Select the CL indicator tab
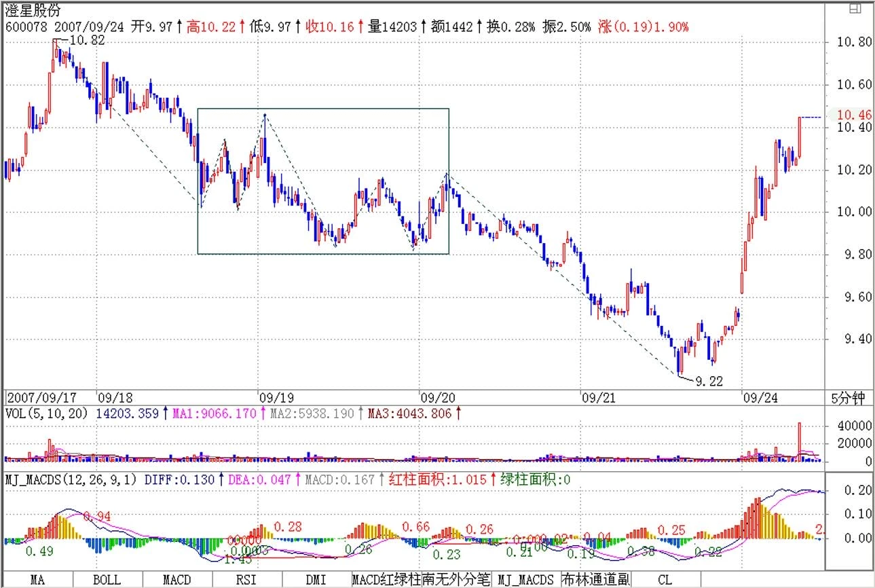The image size is (875, 588). tap(665, 580)
